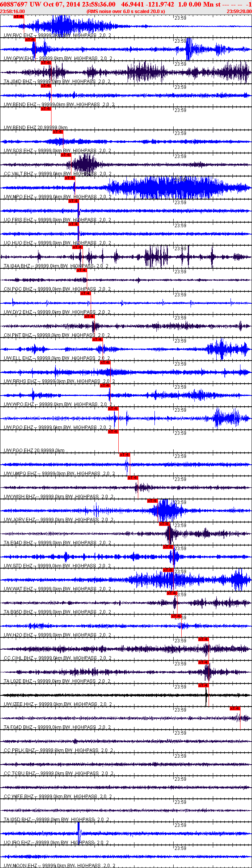This screenshot has height=868, width=252.
Task: Click the RMS noise scaling note in header
Action: pyautogui.click(x=126, y=12)
